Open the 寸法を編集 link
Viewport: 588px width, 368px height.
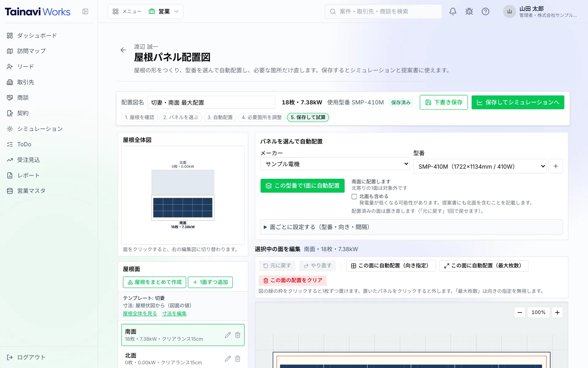click(x=174, y=313)
